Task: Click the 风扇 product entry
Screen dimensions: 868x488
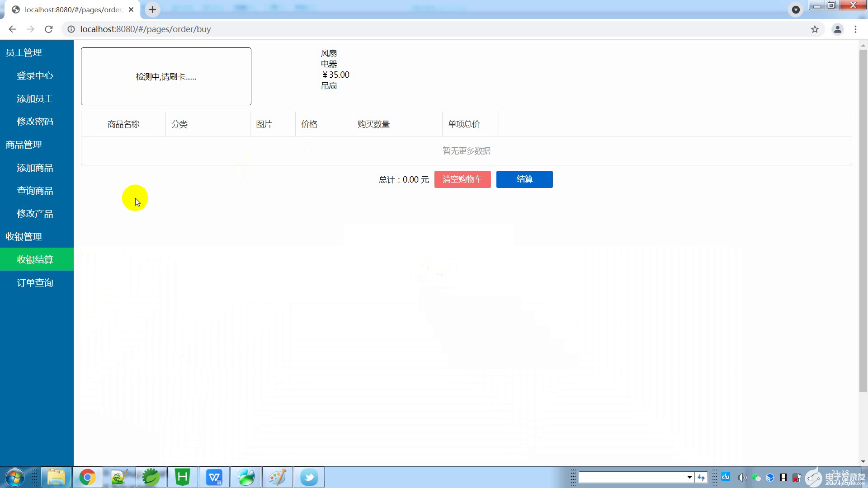Action: click(x=329, y=53)
